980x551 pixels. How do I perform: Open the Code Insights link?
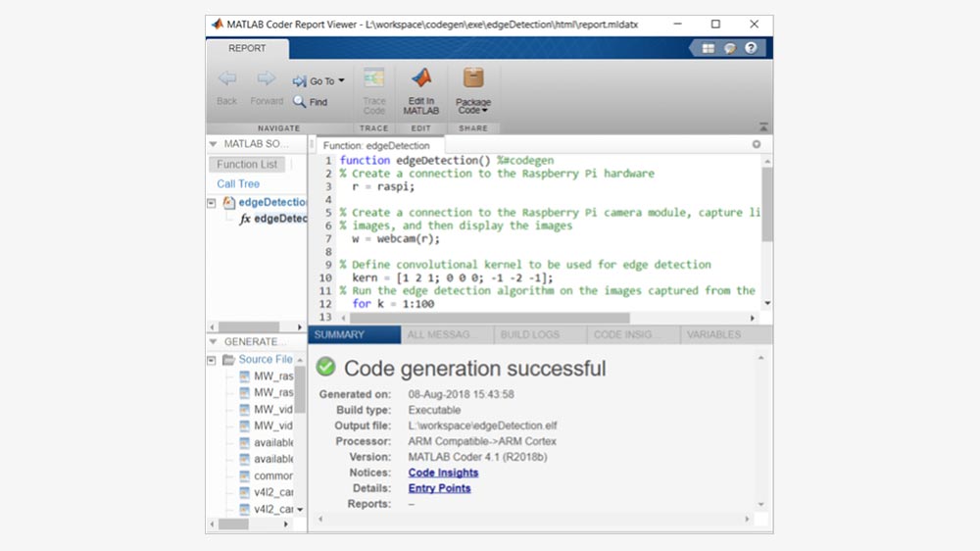tap(443, 473)
